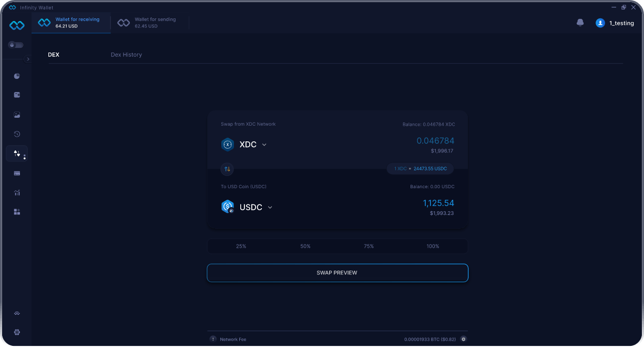Restore the Infinity Wallet window
This screenshot has width=644, height=348.
tap(623, 7)
